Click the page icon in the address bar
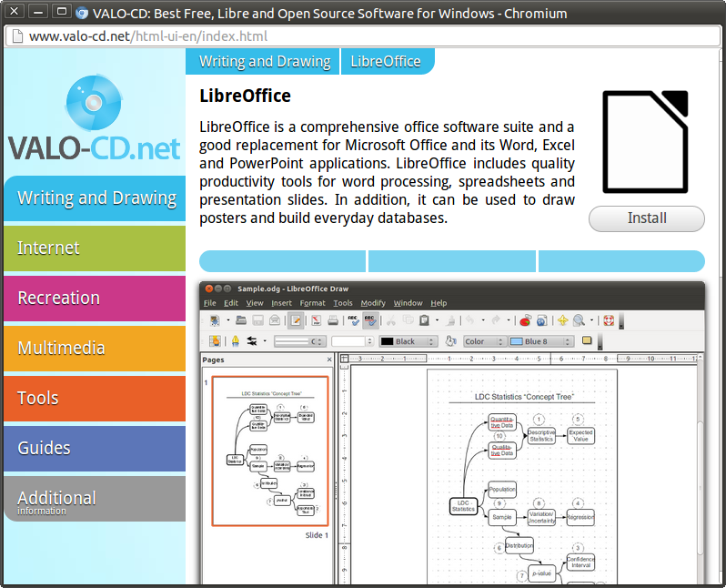 click(x=17, y=36)
